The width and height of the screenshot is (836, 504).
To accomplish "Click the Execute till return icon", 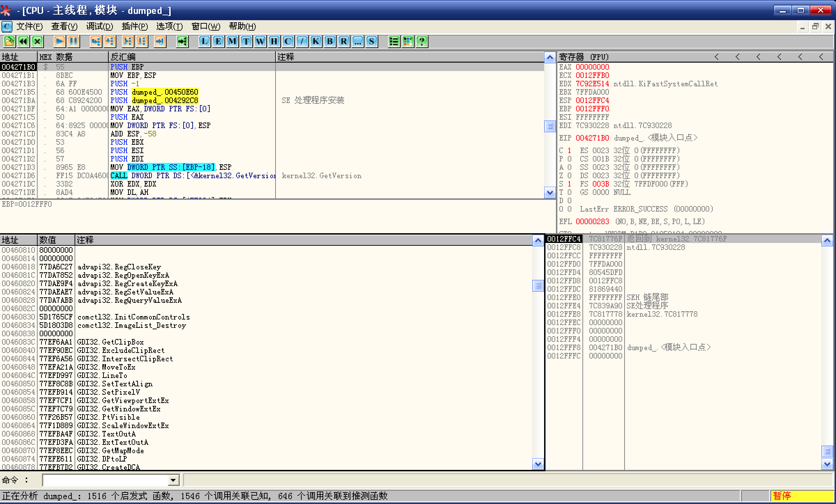I will 160,42.
